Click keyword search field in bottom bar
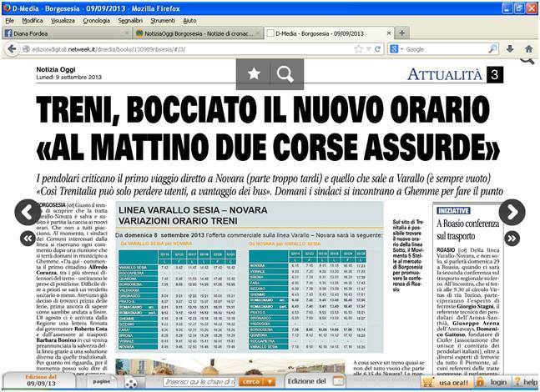540x392 pixels. click(x=199, y=381)
